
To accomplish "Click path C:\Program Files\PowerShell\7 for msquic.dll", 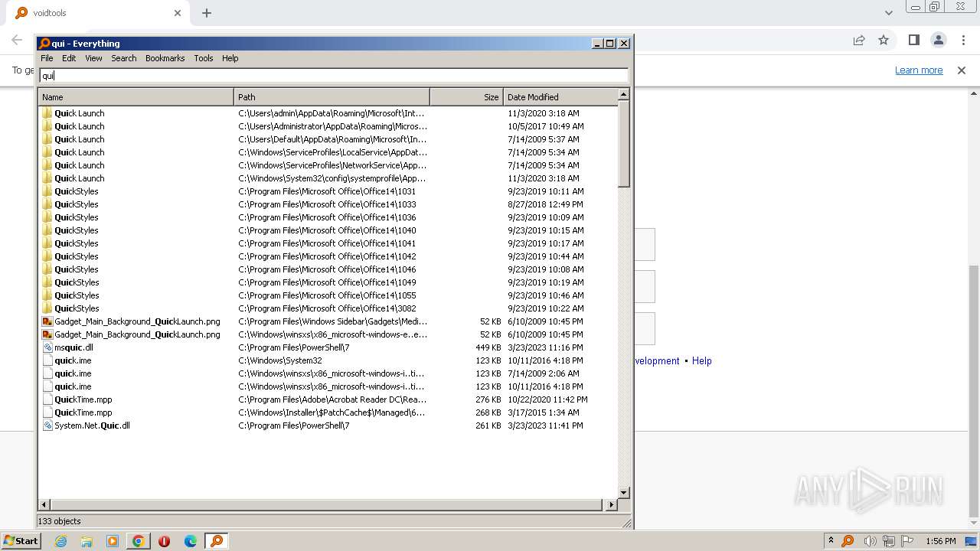I will (294, 347).
